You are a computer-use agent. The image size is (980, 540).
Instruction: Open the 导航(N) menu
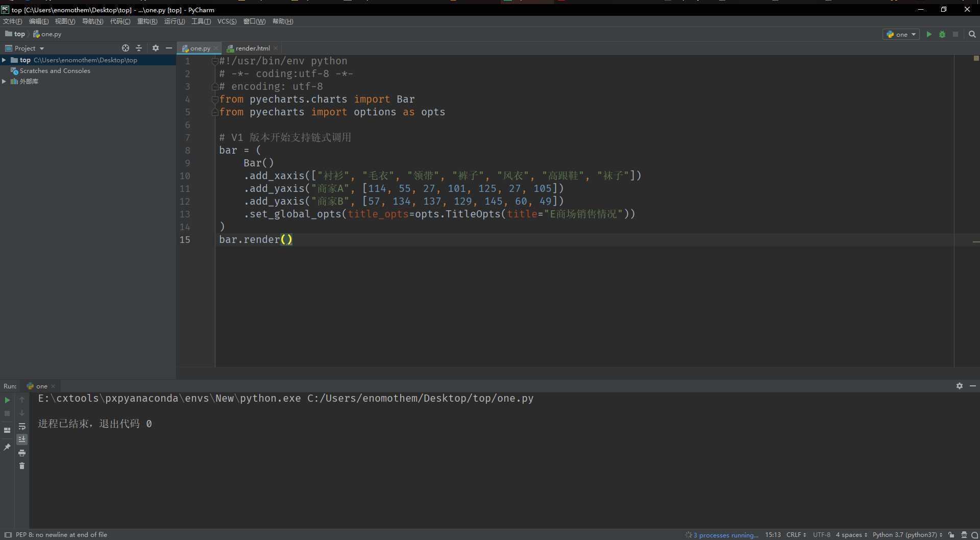(92, 21)
